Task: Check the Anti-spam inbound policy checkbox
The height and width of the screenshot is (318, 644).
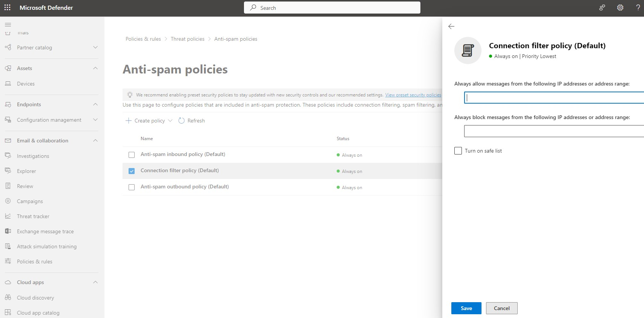Action: click(132, 155)
